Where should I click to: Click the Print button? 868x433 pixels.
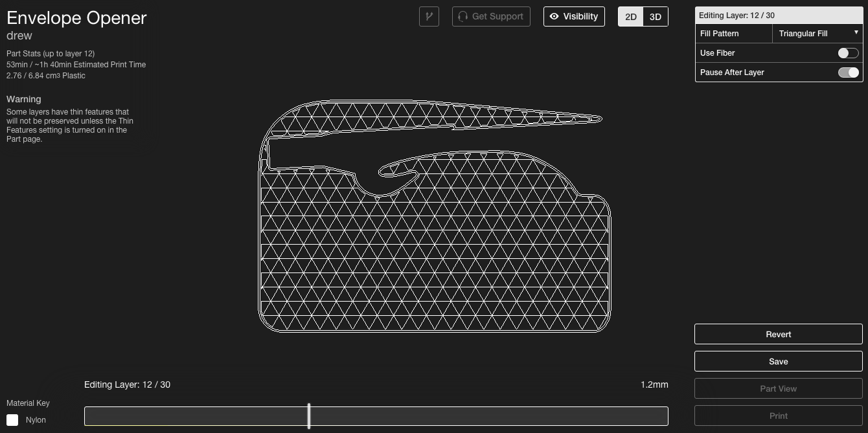pyautogui.click(x=778, y=416)
